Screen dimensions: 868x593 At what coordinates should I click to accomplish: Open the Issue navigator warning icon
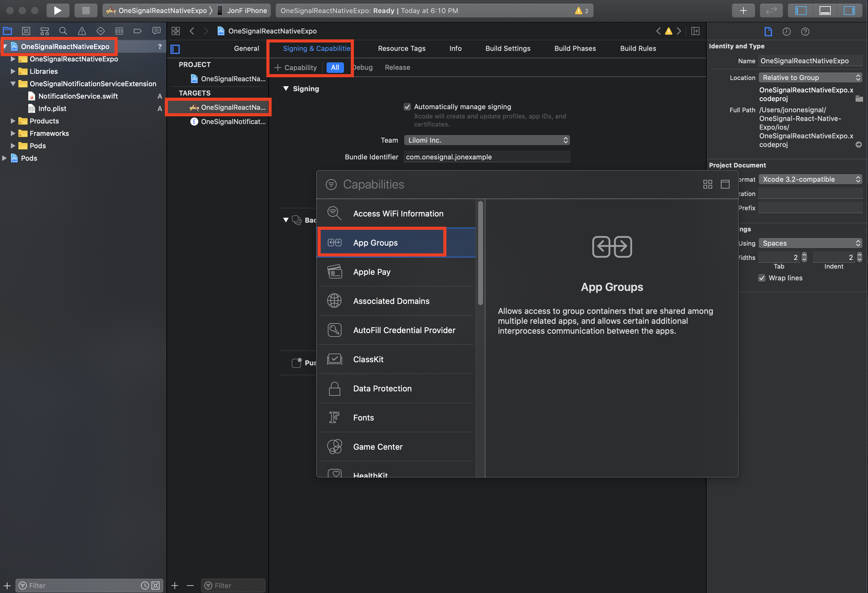(x=82, y=31)
